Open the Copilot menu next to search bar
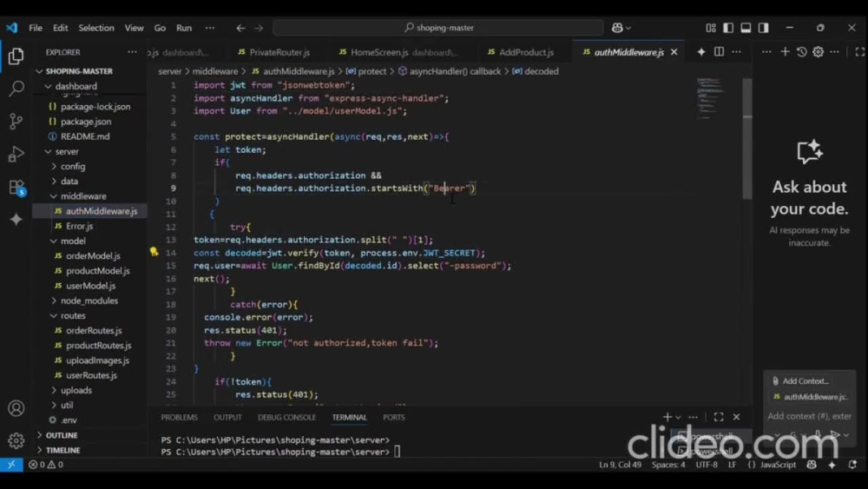The width and height of the screenshot is (868, 489). [x=621, y=28]
